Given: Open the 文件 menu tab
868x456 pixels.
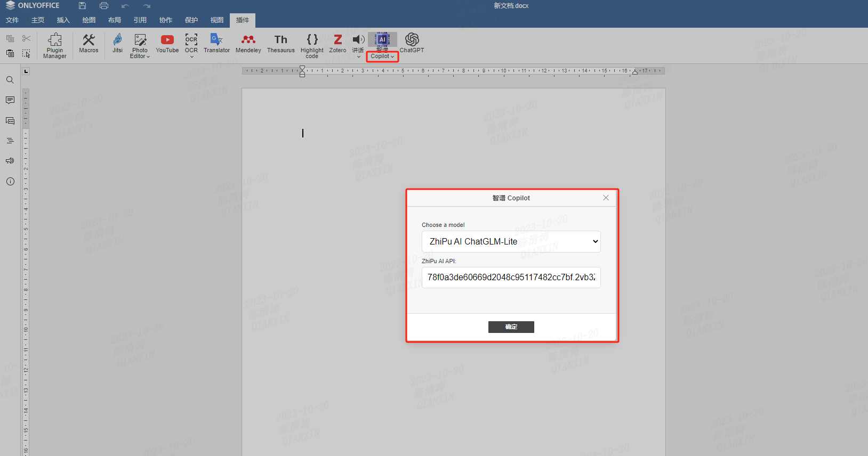Looking at the screenshot, I should pos(12,20).
